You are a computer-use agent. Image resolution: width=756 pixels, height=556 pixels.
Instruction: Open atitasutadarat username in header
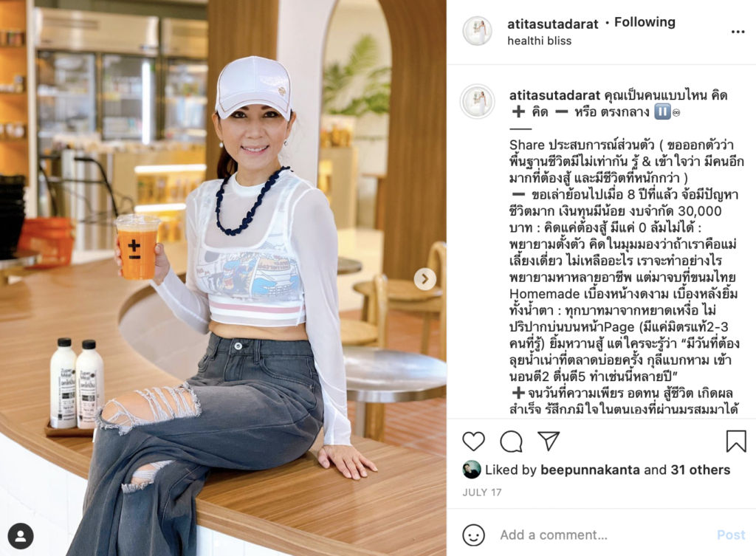pos(552,24)
